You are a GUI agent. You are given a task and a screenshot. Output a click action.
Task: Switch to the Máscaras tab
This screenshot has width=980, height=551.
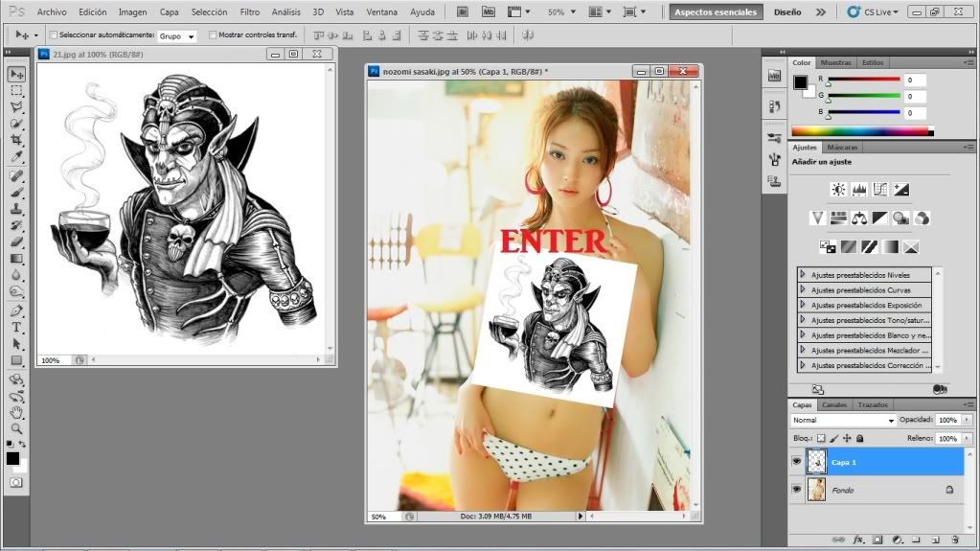pyautogui.click(x=842, y=148)
